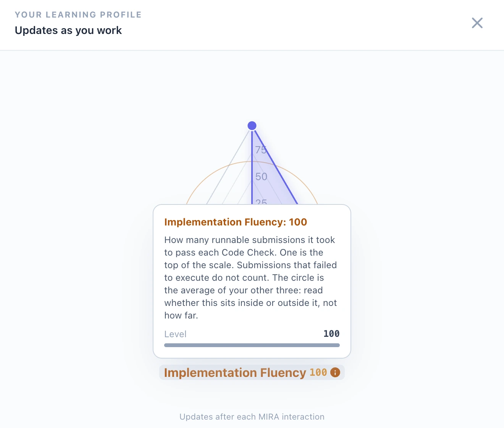Select the Implementation Fluency axis label
The height and width of the screenshot is (428, 504).
click(x=235, y=373)
